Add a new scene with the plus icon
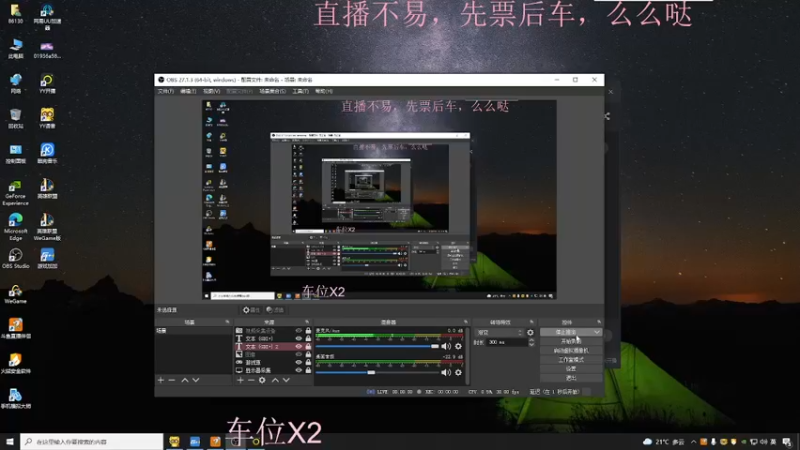 click(x=161, y=380)
